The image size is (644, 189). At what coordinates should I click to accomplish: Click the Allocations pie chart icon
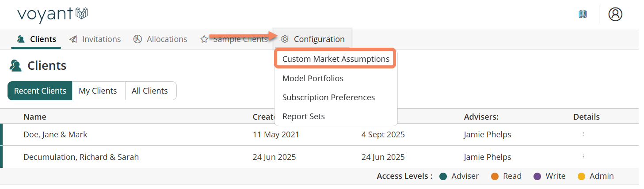[x=137, y=39]
